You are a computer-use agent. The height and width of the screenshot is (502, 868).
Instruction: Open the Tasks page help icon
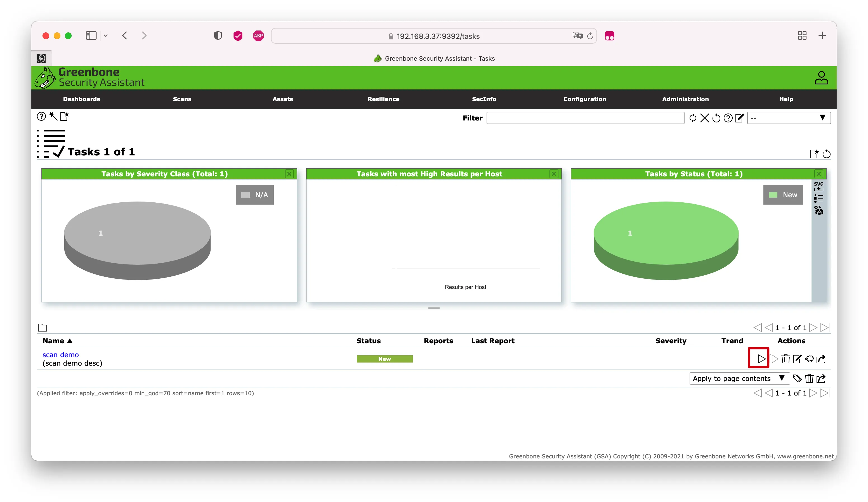[41, 116]
